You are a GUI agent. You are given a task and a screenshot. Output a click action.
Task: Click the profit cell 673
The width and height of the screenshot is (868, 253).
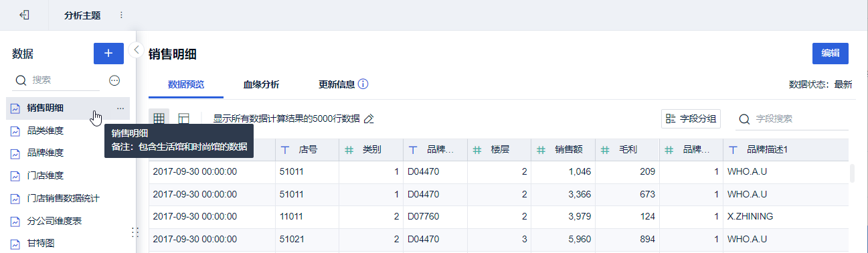point(627,194)
